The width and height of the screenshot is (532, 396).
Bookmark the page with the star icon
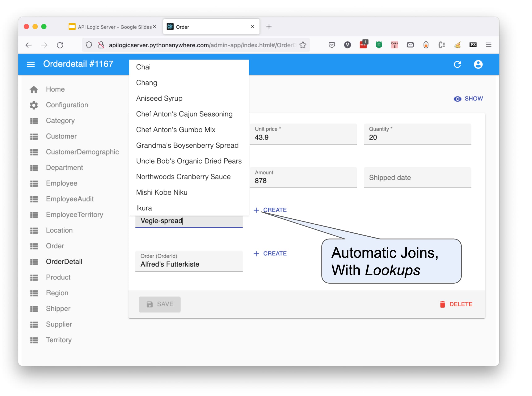(303, 45)
